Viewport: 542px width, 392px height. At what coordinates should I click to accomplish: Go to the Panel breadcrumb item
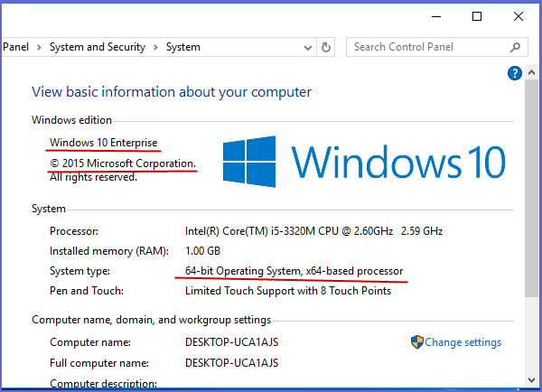coord(15,47)
